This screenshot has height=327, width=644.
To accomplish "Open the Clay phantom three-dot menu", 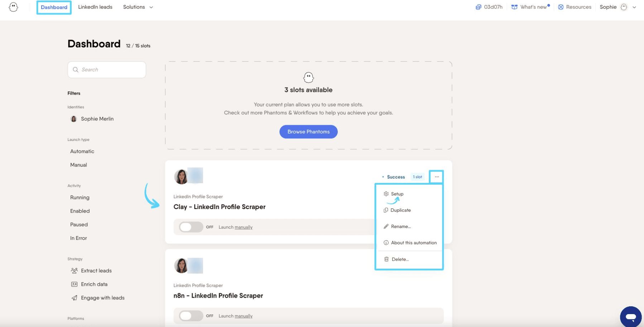I will tap(437, 177).
